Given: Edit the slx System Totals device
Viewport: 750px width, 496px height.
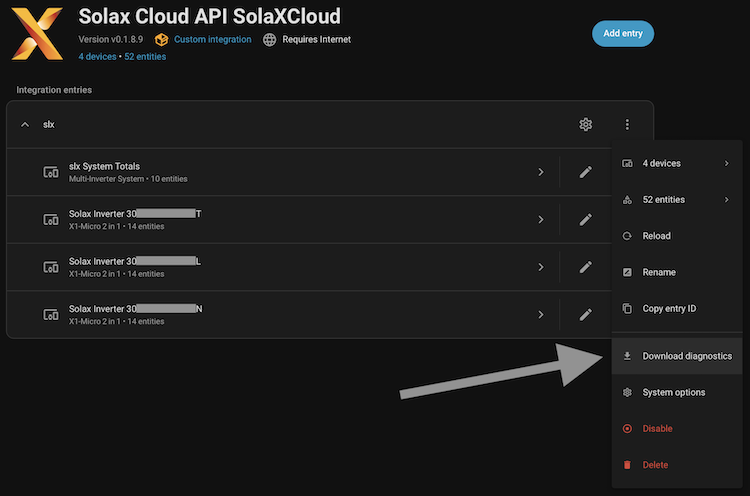Looking at the screenshot, I should pos(585,172).
